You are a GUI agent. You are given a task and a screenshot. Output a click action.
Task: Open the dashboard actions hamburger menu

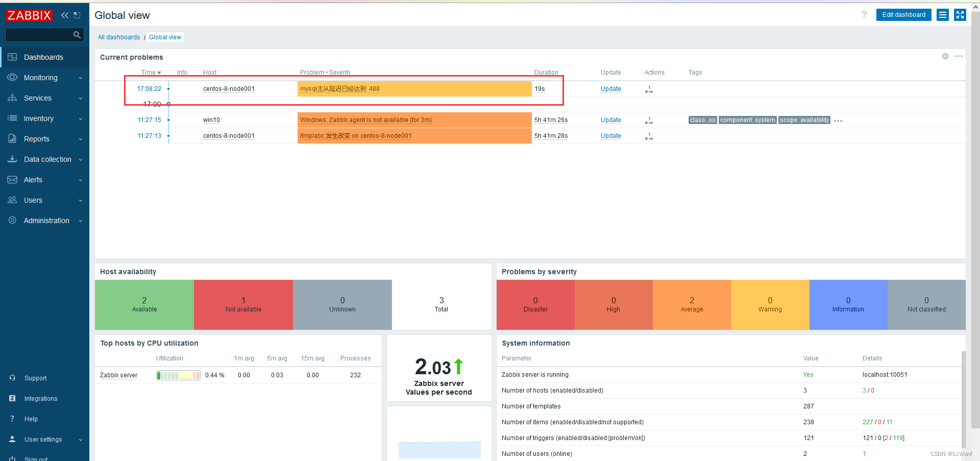(943, 15)
